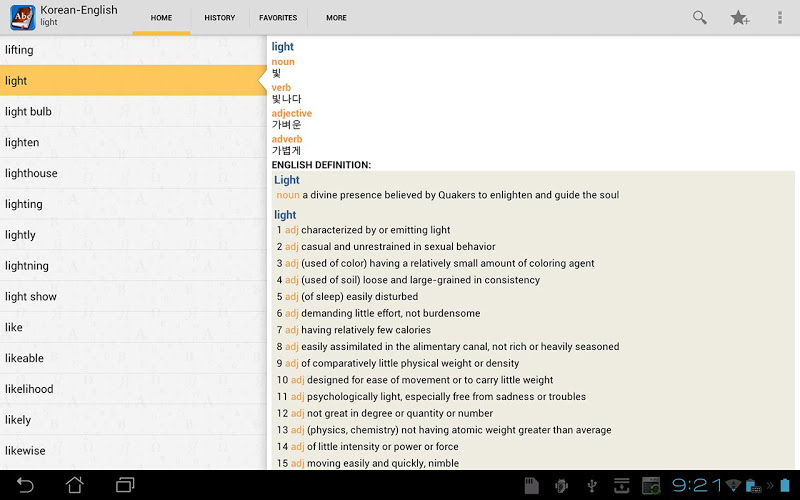Screen dimensions: 800x500
Task: Open the three-dot overflow menu
Action: pyautogui.click(x=780, y=17)
